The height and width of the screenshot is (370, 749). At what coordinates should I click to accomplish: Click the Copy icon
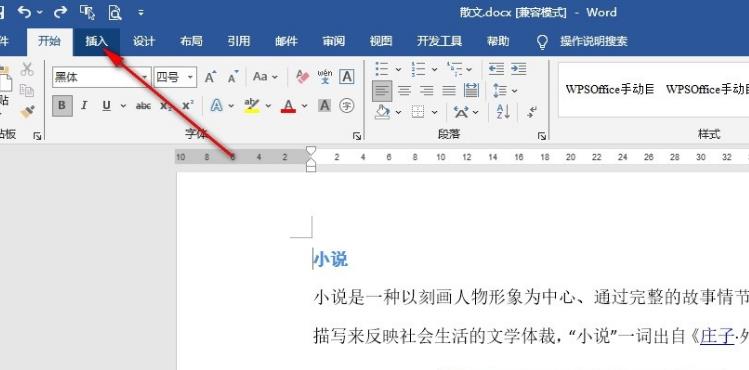pos(27,91)
